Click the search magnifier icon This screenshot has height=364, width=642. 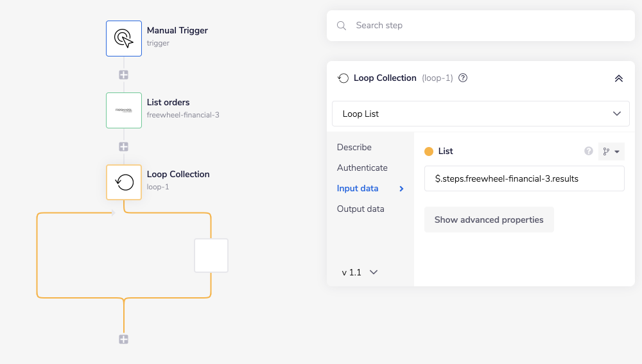point(341,26)
